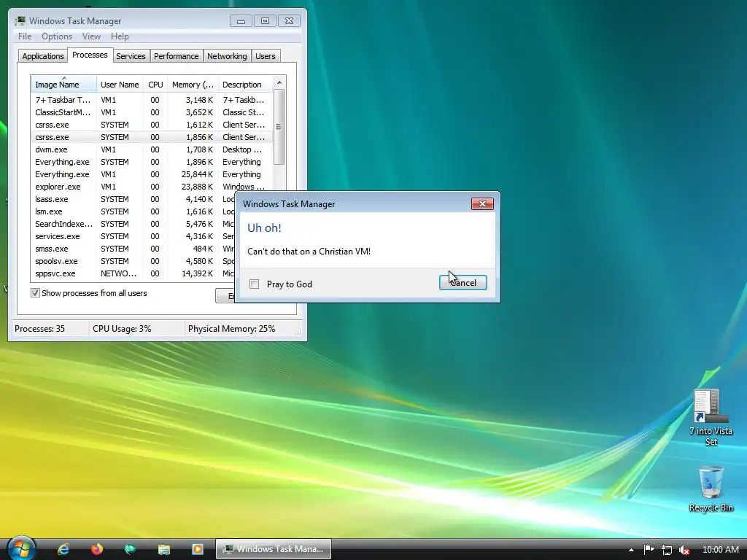Image resolution: width=747 pixels, height=560 pixels.
Task: Click the Task Manager title bar icon
Action: point(20,21)
